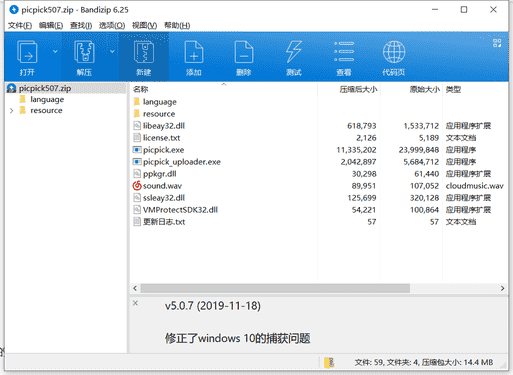Click the 更新日志.txt document icon
This screenshot has width=513, height=375.
137,222
